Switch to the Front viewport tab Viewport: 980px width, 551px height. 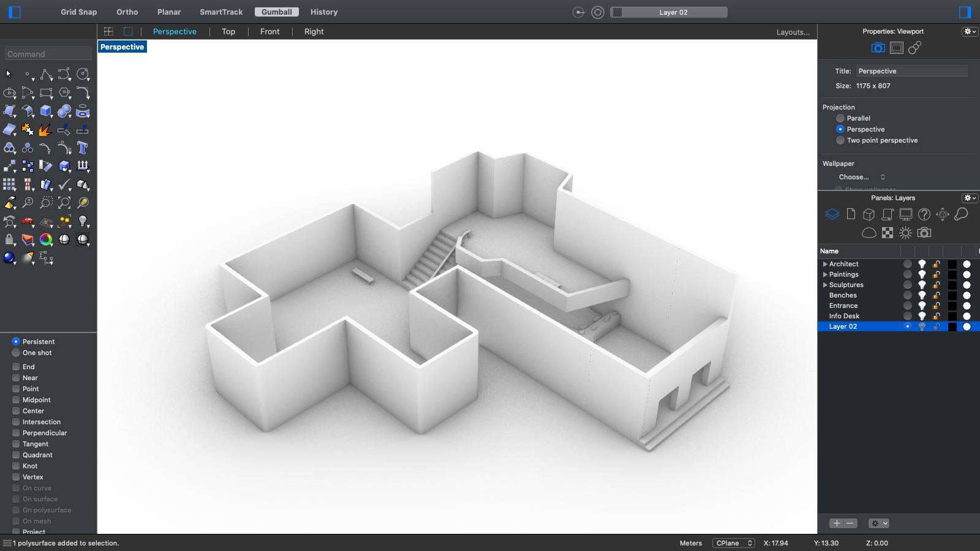coord(269,32)
